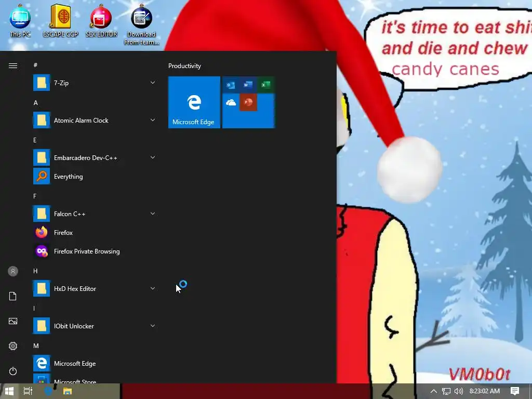Open the Edge browser taskbar icon
Viewport: 532px width, 399px height.
click(48, 391)
